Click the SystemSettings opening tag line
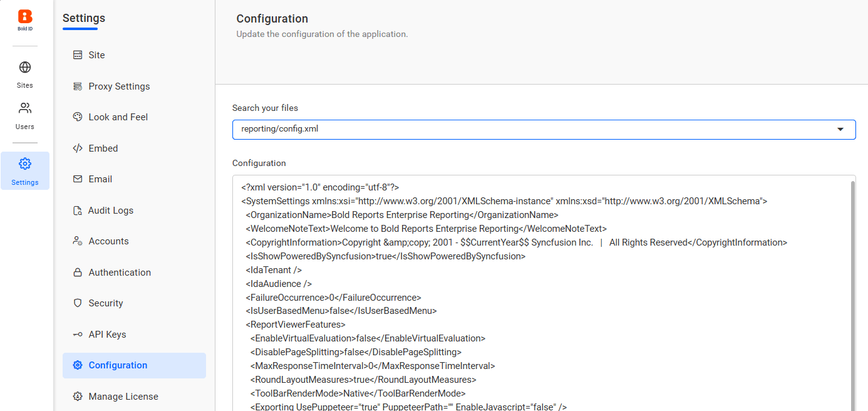868x411 pixels. [x=505, y=201]
